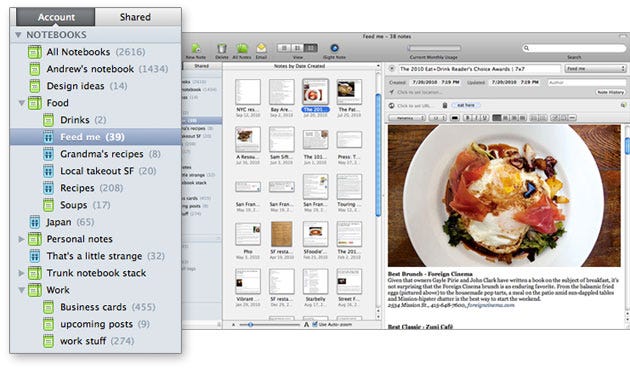Click That's a little strange notebook icon
Viewport: 630px width, 369px height.
click(35, 256)
